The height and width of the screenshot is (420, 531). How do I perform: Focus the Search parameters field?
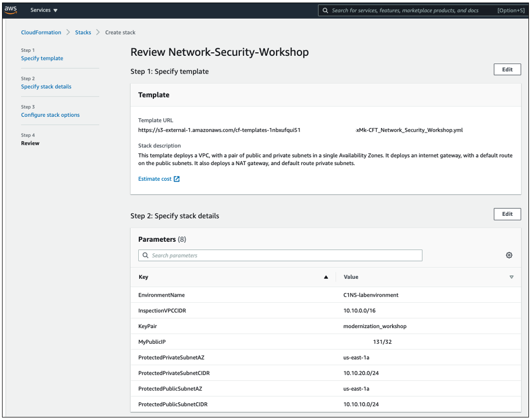(280, 255)
